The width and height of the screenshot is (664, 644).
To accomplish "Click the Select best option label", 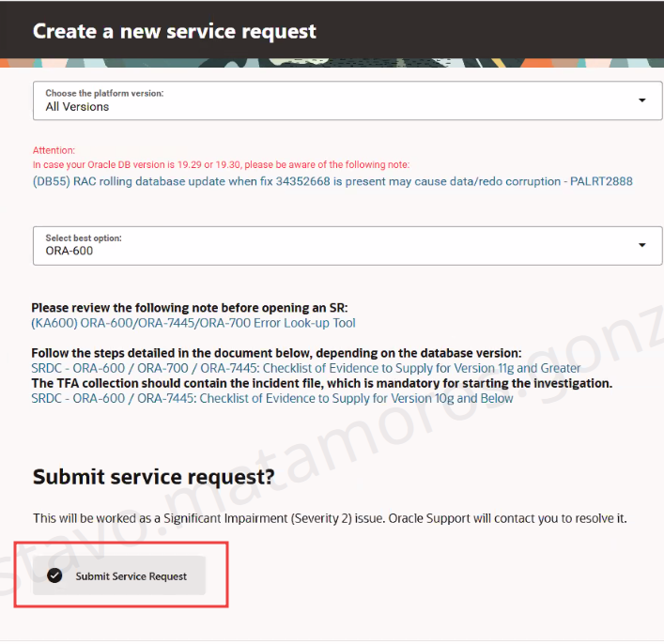I will (x=84, y=238).
